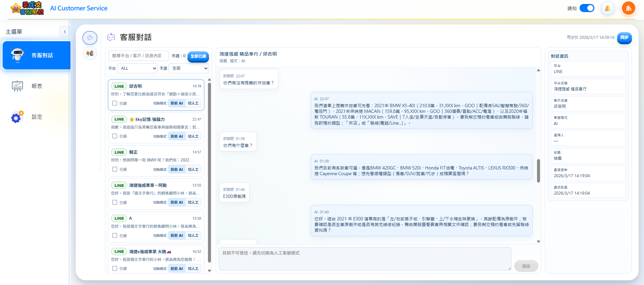Click the 全部已讀 button
644x285 pixels.
click(198, 56)
